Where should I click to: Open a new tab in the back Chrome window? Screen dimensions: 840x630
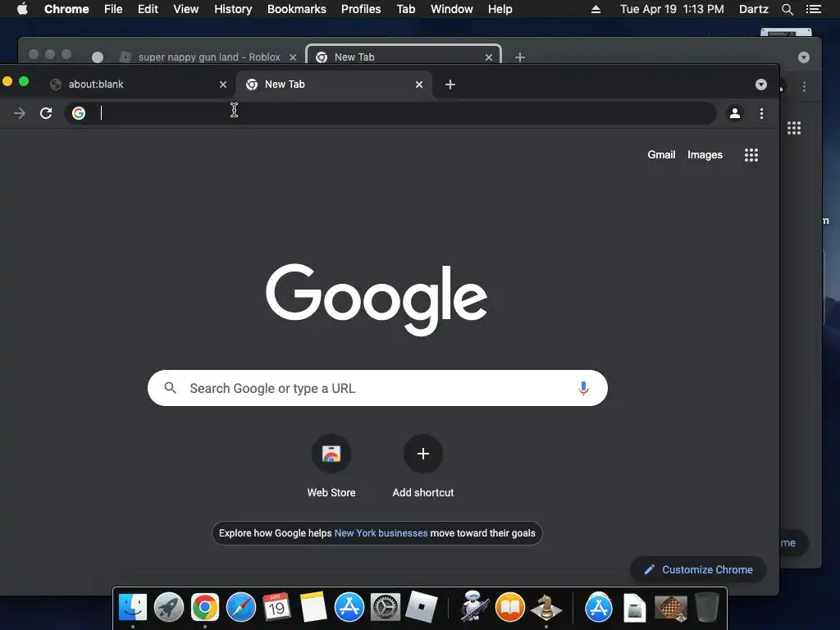(519, 57)
